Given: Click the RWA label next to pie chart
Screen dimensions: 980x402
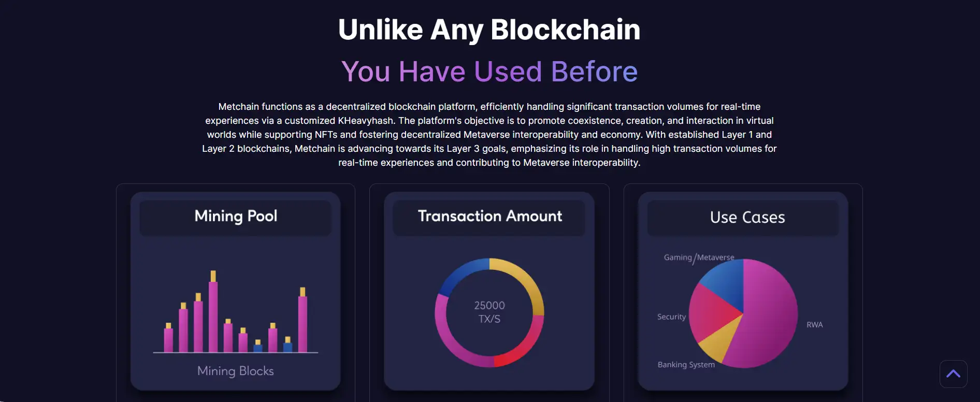Looking at the screenshot, I should (x=814, y=325).
